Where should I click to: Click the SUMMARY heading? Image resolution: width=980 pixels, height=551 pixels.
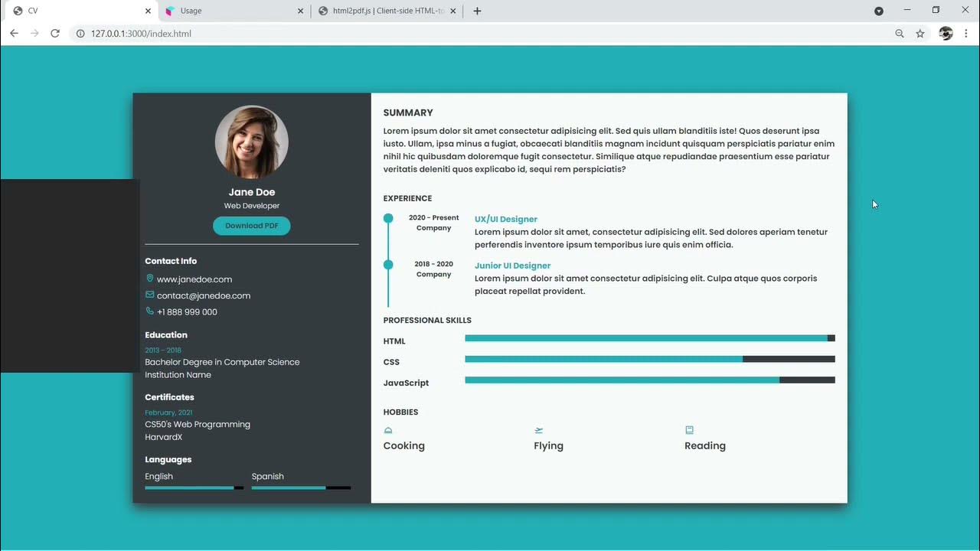(x=408, y=112)
